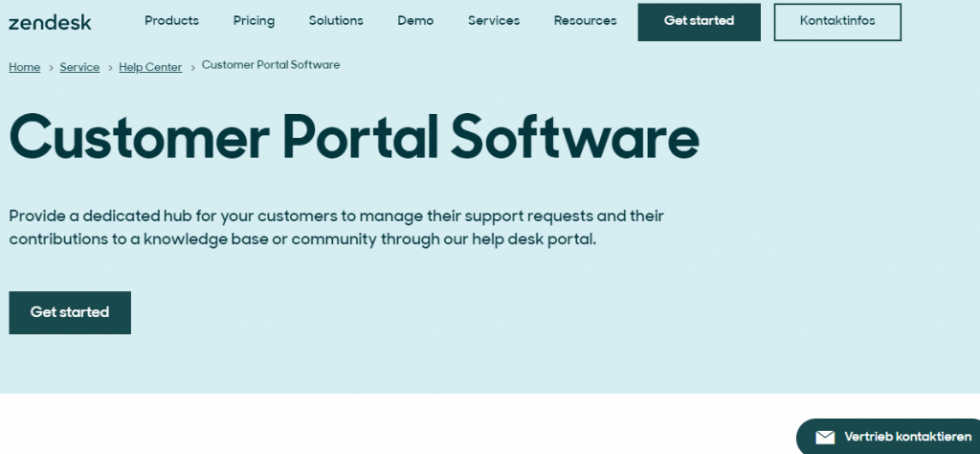
Task: Open the Service breadcrumb link
Action: tap(79, 68)
